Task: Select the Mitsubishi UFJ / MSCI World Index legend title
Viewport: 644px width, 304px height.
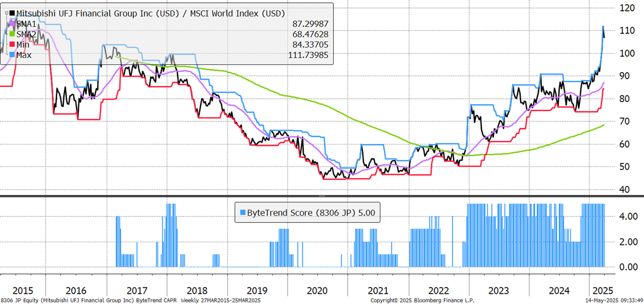Action: click(x=151, y=12)
